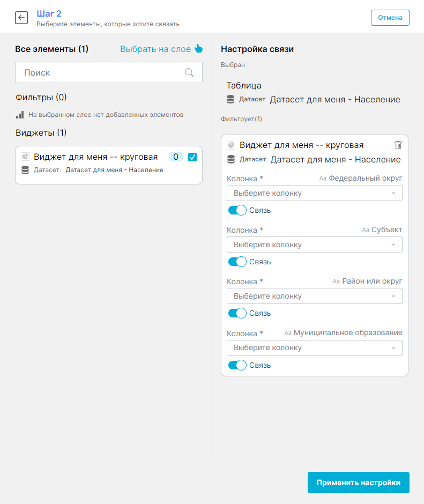Turn off Связь switch for Муниципальное образование
Screen dimensions: 424x504
(x=237, y=365)
